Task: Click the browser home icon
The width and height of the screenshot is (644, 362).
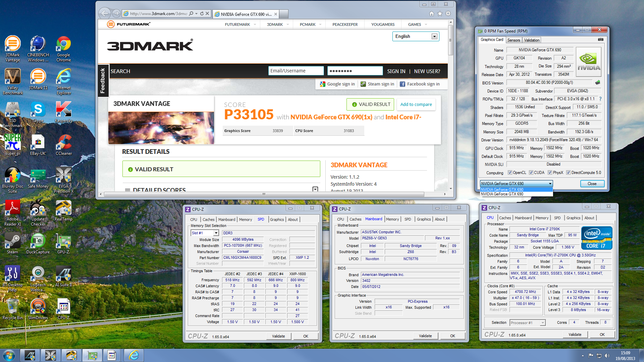Action: coord(432,14)
